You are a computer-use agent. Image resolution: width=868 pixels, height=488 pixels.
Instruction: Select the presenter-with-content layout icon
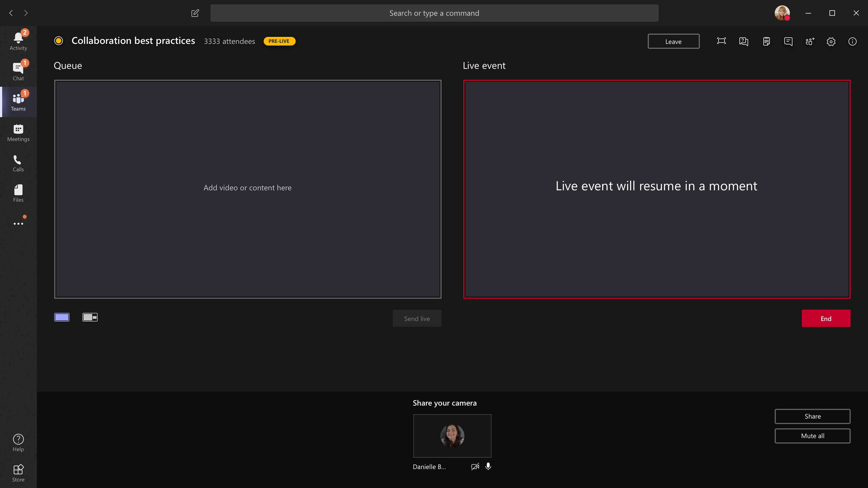[x=90, y=317]
